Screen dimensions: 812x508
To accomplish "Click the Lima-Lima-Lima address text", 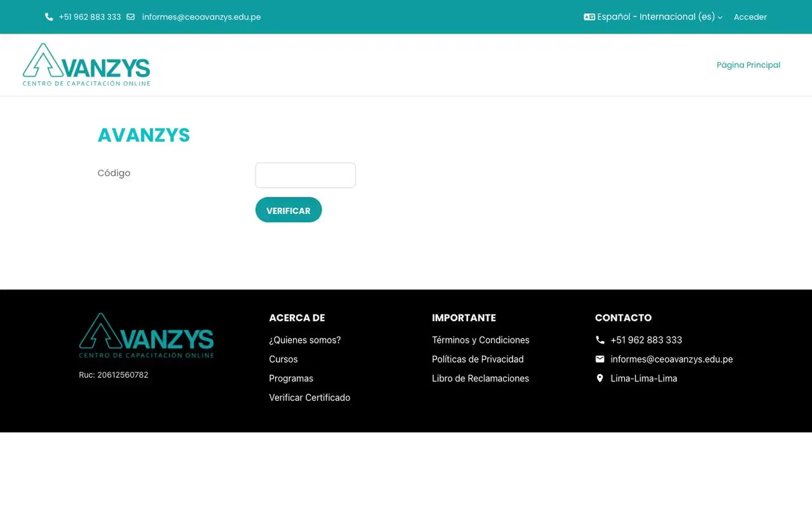I will [644, 378].
